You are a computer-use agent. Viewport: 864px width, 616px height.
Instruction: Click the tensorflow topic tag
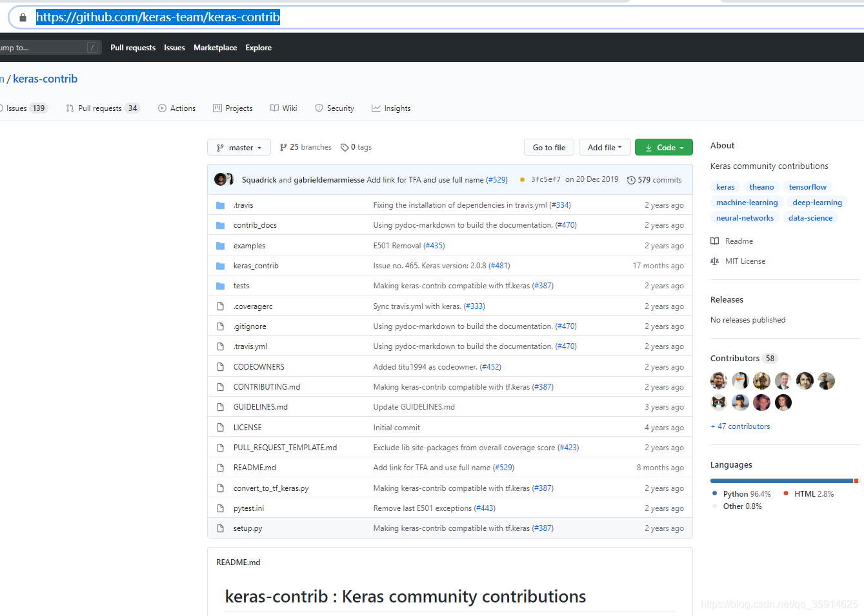(807, 187)
